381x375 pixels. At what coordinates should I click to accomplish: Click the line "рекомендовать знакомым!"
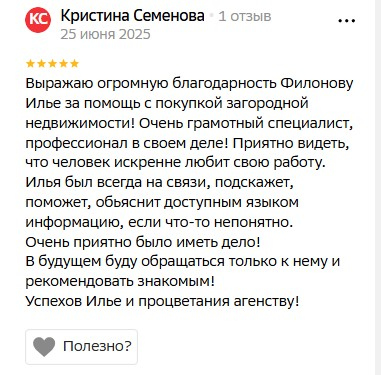120,282
